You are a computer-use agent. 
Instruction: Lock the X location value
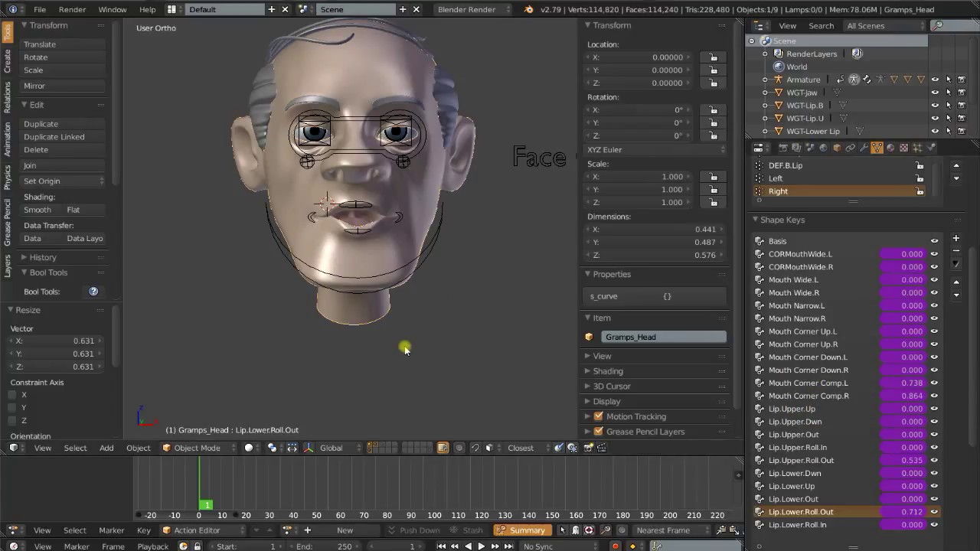point(714,57)
